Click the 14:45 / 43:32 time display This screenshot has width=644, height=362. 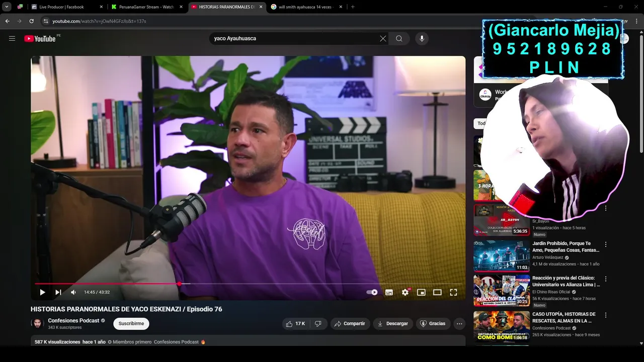pos(97,292)
